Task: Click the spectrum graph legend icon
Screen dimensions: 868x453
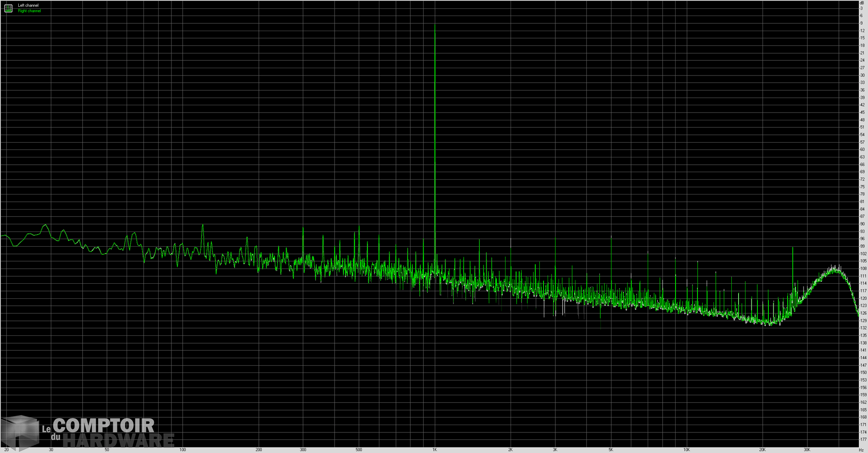Action: (8, 8)
